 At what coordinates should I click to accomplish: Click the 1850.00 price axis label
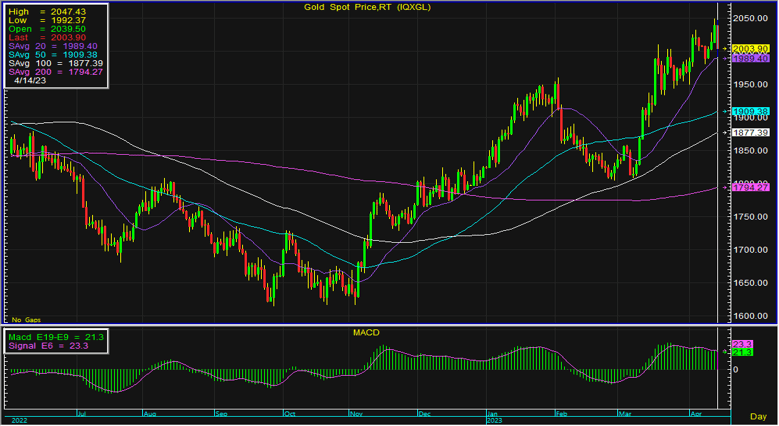751,151
